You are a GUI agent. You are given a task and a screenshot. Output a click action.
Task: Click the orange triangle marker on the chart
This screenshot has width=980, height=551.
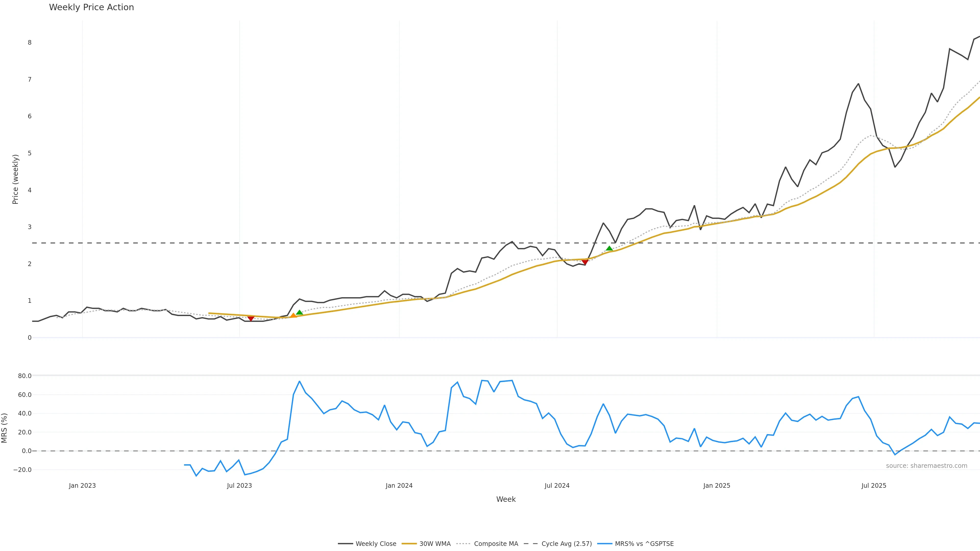[x=293, y=315]
